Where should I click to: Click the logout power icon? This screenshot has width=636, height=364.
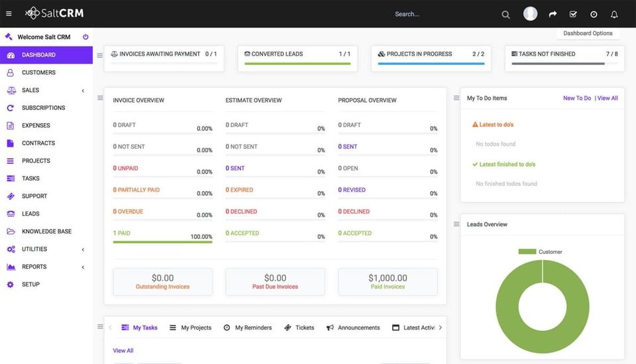tap(85, 37)
